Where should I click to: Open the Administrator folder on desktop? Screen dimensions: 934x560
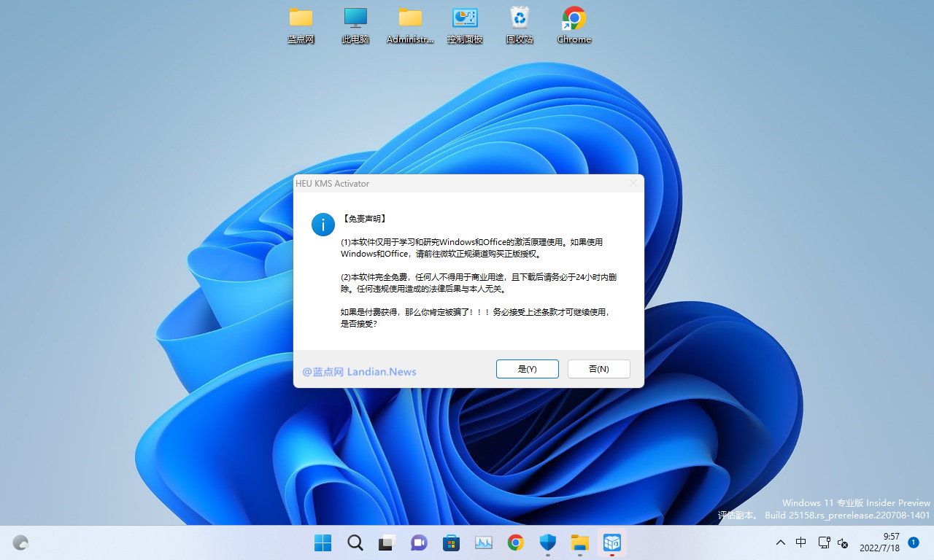point(410,26)
